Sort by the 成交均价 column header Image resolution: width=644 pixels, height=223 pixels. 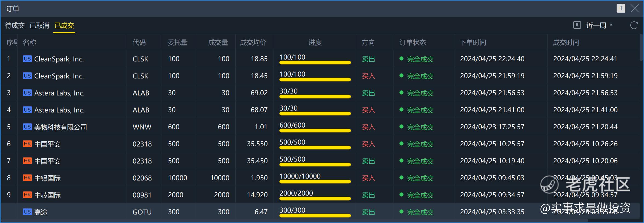point(253,43)
